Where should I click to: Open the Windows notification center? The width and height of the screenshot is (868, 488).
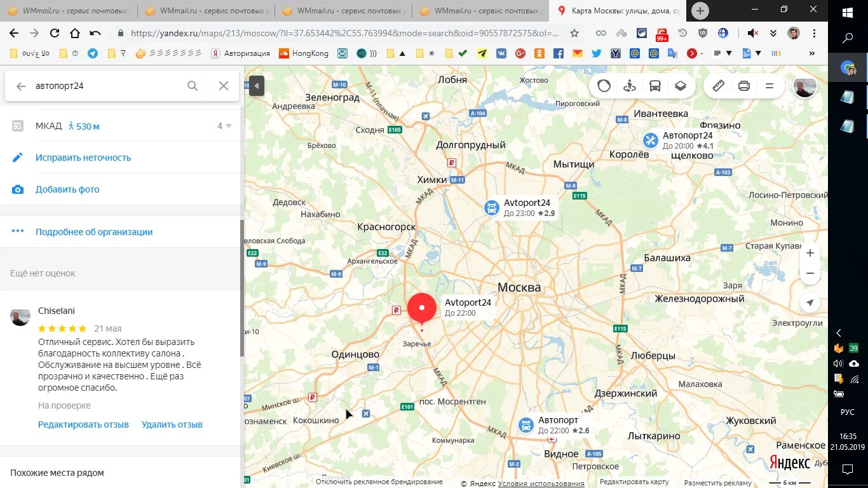(848, 470)
